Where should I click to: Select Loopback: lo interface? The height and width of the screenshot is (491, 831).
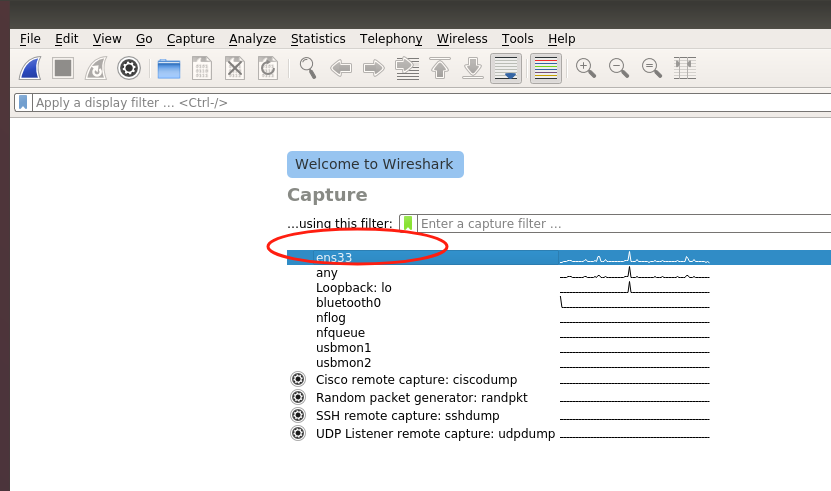(x=353, y=287)
